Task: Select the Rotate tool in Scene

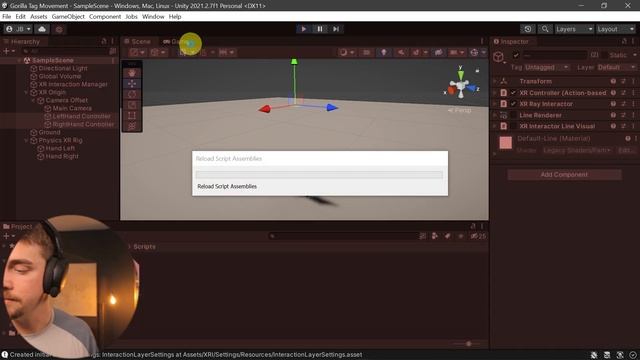Action: [132, 94]
